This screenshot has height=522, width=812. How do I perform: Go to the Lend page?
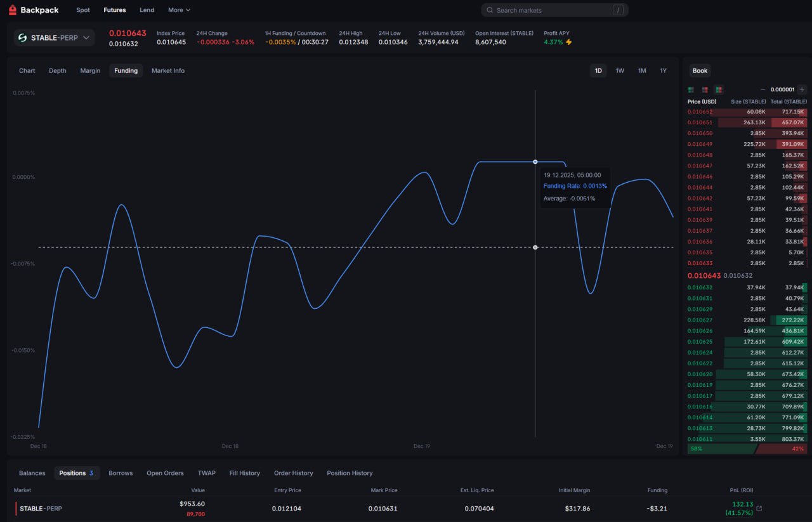pos(147,10)
